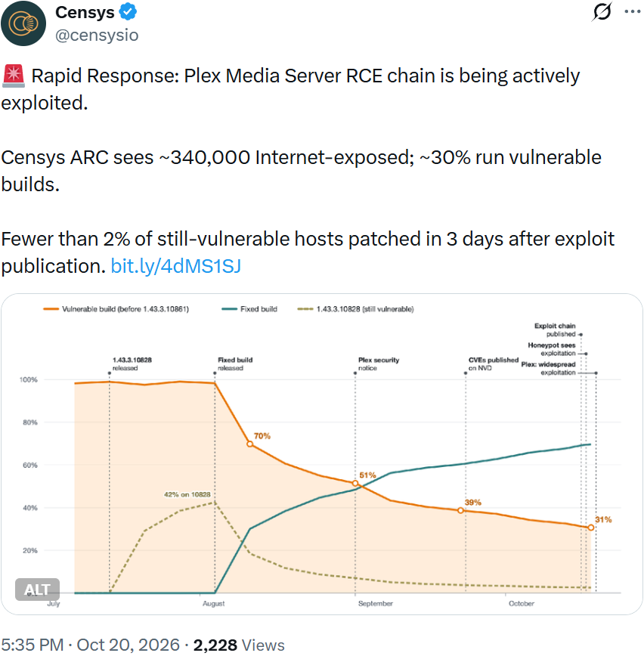Click the Plex security notice annotation
The width and height of the screenshot is (644, 656).
pyautogui.click(x=379, y=364)
